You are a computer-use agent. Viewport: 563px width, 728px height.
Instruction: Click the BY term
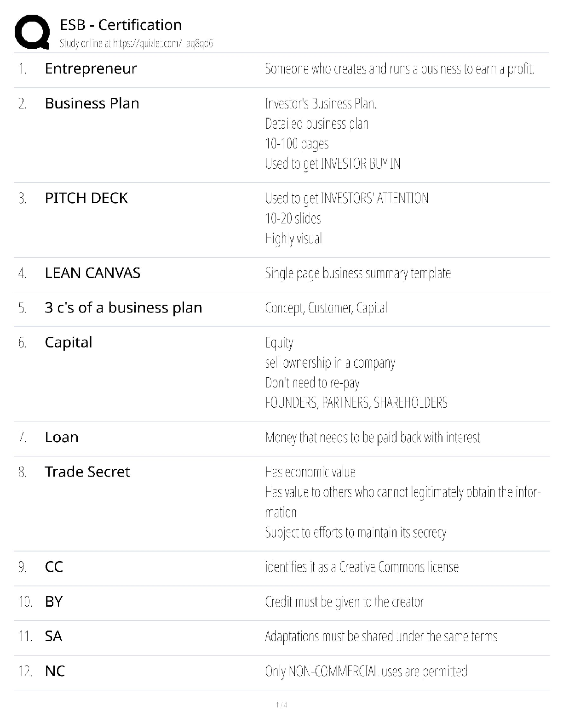coord(54,602)
